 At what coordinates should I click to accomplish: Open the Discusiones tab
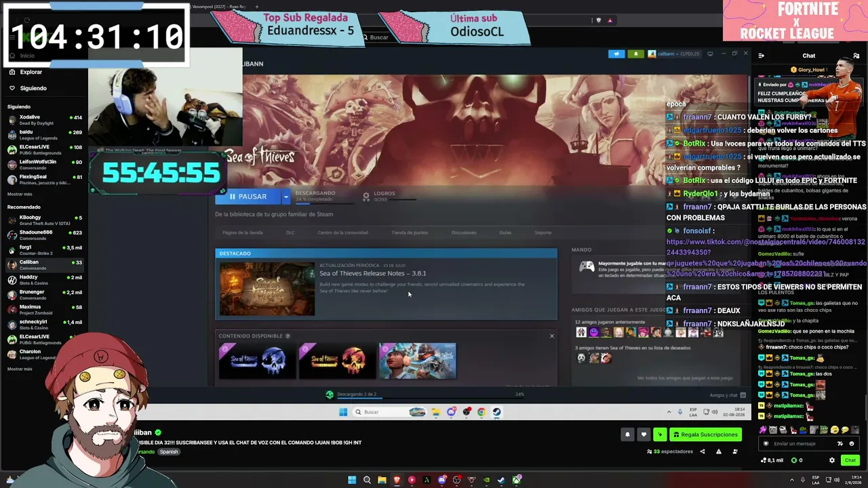[464, 232]
